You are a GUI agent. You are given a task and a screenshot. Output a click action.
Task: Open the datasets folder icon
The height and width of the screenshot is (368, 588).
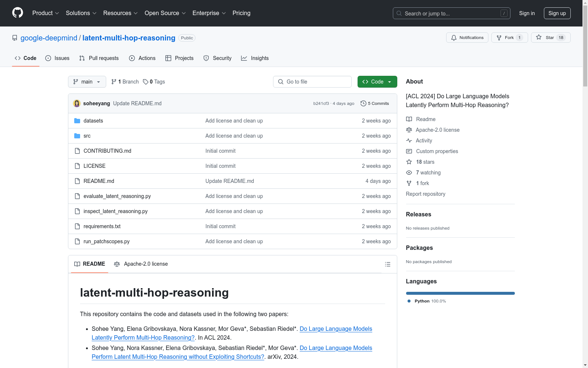[x=77, y=121]
